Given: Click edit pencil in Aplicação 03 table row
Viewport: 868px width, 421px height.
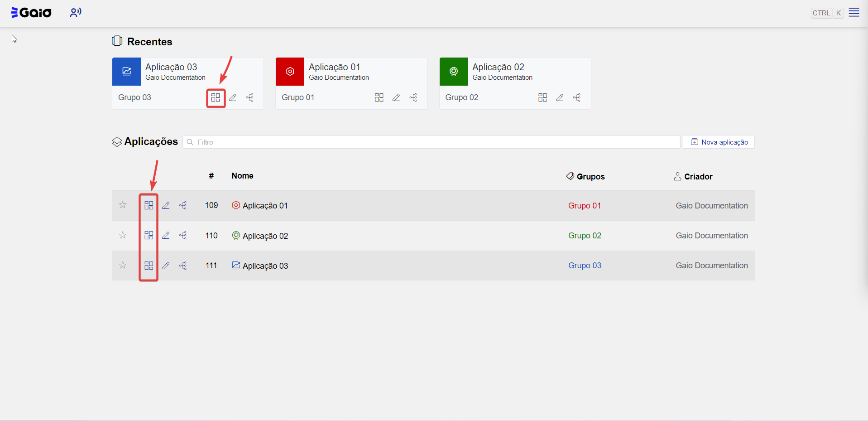Looking at the screenshot, I should [166, 266].
